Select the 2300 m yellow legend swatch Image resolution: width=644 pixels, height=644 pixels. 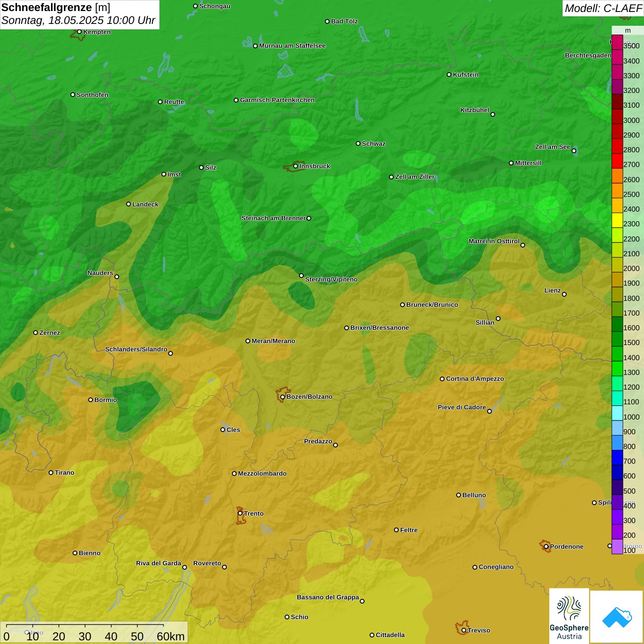click(617, 220)
